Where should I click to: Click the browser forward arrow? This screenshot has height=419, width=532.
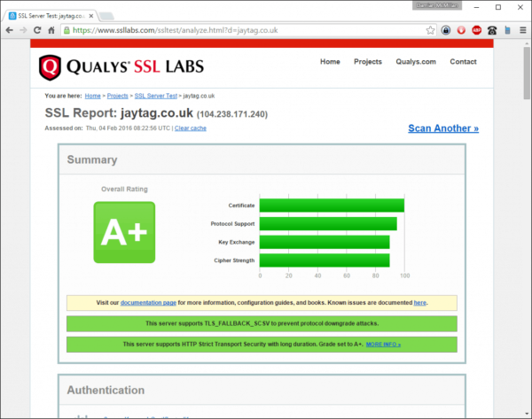coord(23,30)
